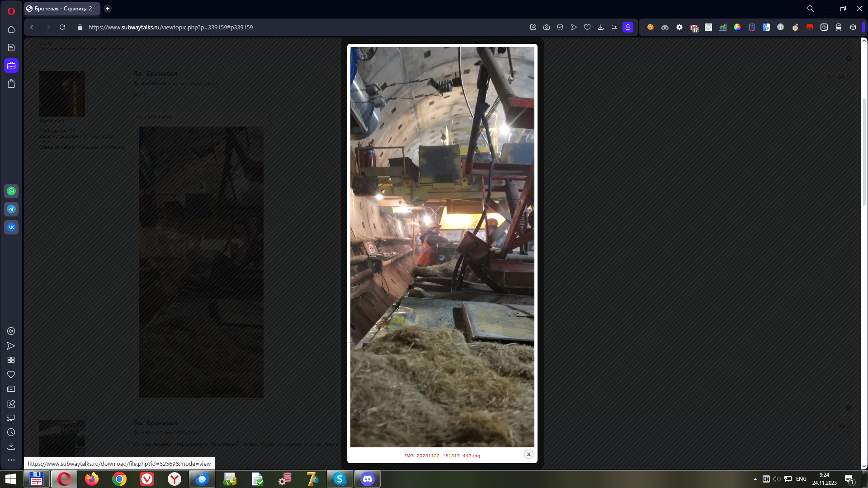868x488 pixels.
Task: Toggle EN keyboard language indicator
Action: coord(766,479)
